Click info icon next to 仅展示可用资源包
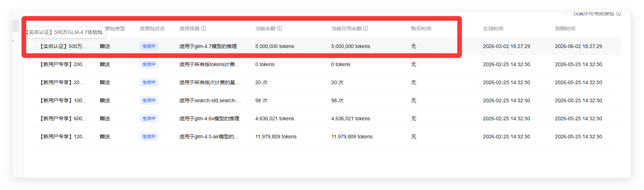 click(x=619, y=14)
